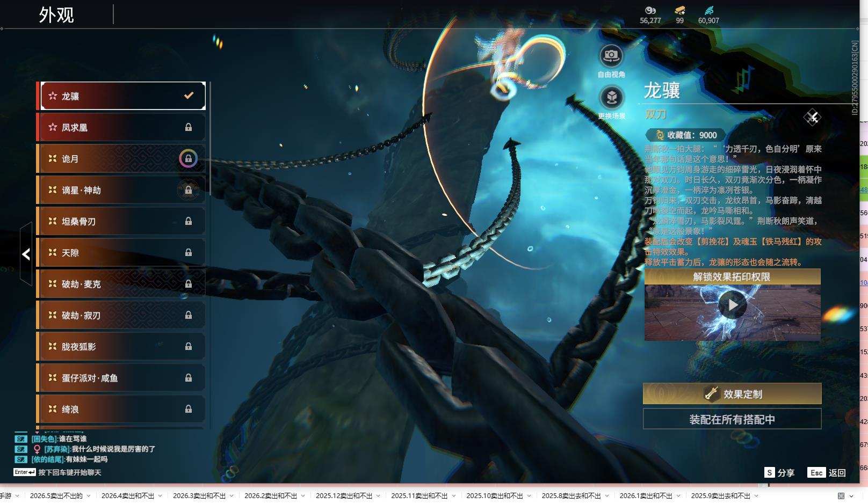The width and height of the screenshot is (868, 504).
Task: Open dropdown arrow on 2026.3卖出和不出 sheet tab
Action: (x=232, y=496)
